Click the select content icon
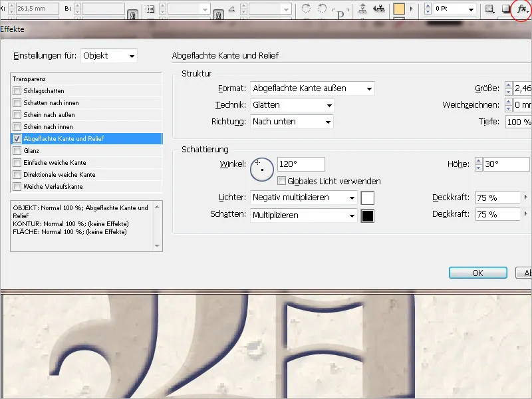The height and width of the screenshot is (399, 532). [378, 9]
